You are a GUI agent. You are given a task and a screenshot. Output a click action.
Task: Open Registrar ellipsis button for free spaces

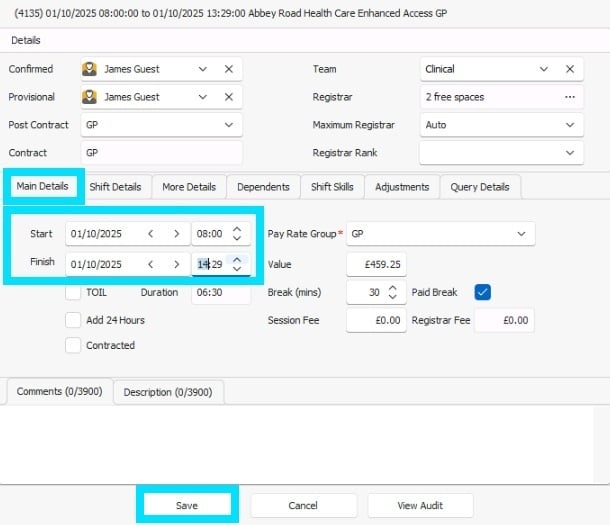(569, 97)
